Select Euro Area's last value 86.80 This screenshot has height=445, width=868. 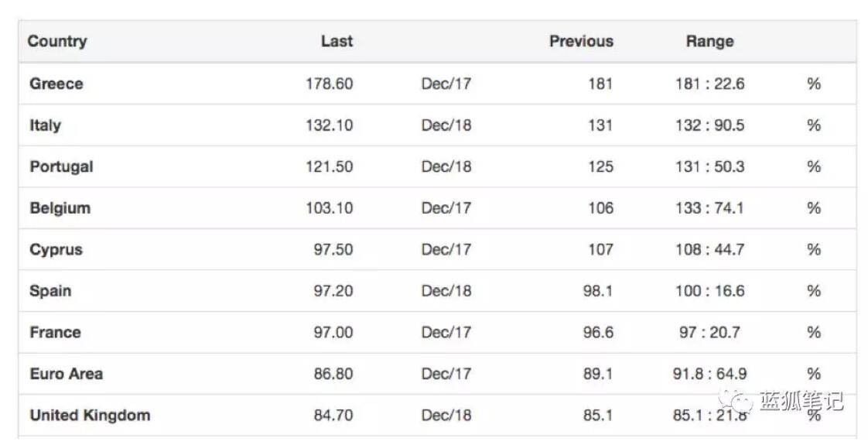tap(333, 374)
